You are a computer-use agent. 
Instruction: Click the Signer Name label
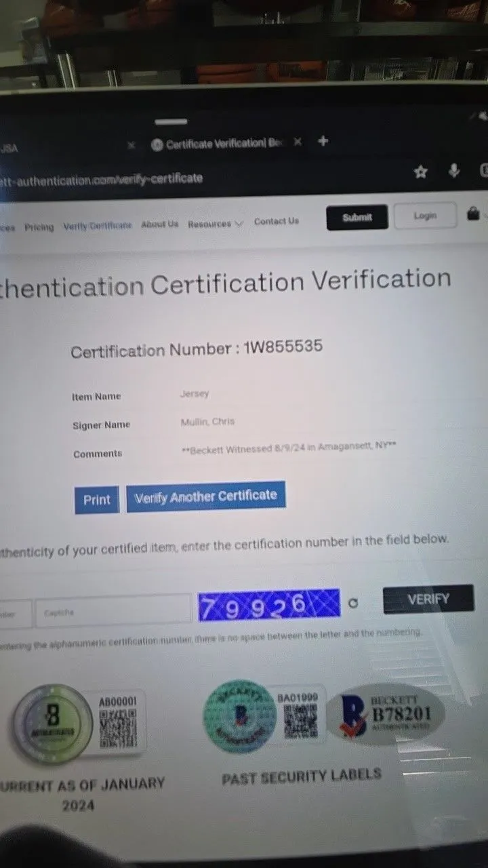click(101, 425)
